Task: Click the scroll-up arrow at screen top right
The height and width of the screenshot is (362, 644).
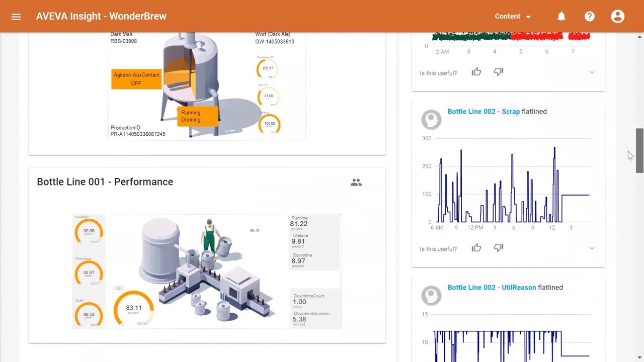Action: 638,36
